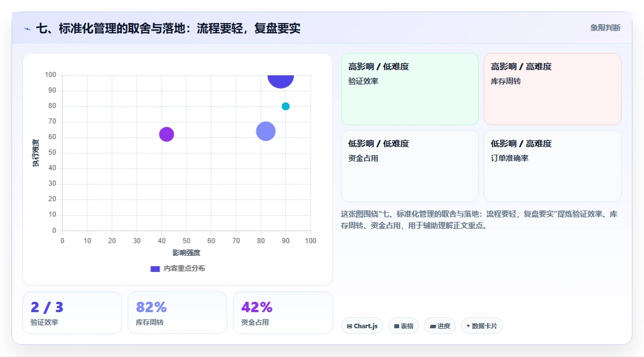Image resolution: width=644 pixels, height=357 pixels.
Task: Click the 42% stat value
Action: pyautogui.click(x=256, y=308)
